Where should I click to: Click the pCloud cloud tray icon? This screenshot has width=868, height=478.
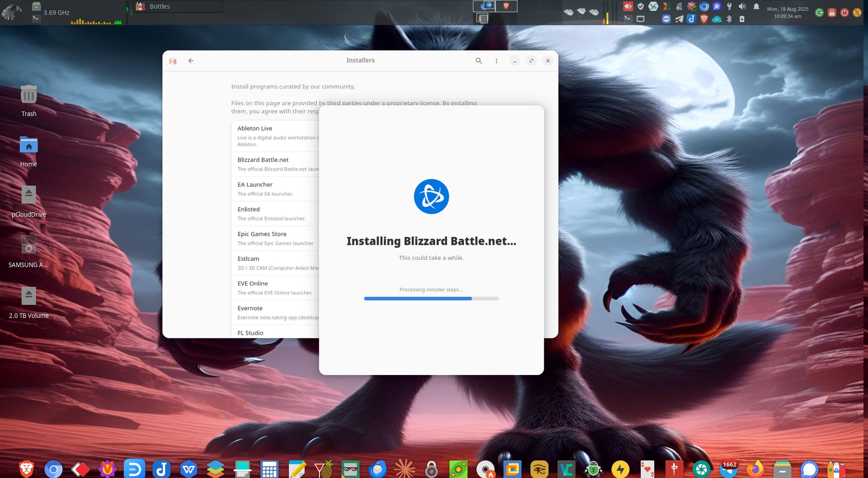click(x=717, y=19)
